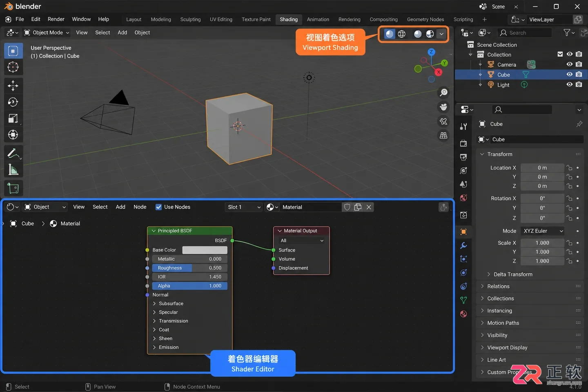Select the Add Cube tool

coord(13,188)
